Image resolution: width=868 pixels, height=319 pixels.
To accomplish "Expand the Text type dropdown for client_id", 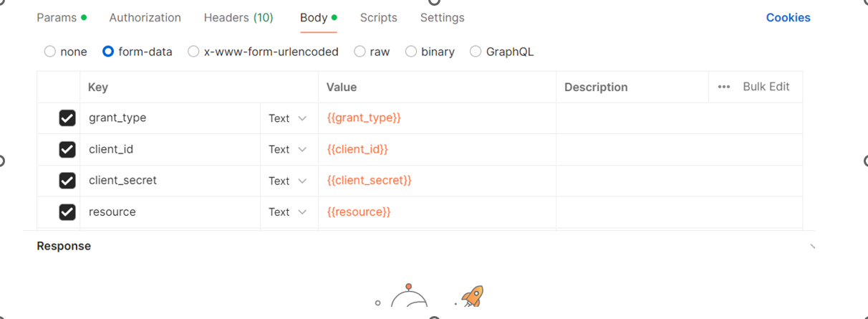I will pos(288,149).
